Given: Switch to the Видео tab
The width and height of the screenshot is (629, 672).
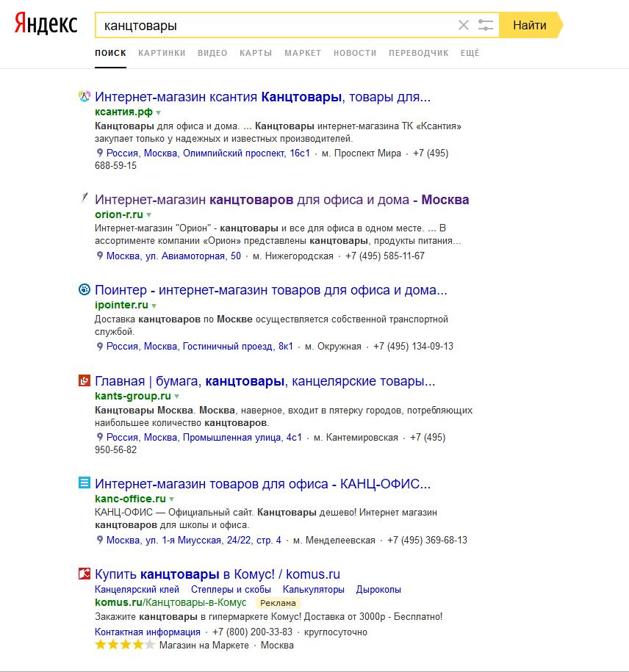Looking at the screenshot, I should [212, 53].
